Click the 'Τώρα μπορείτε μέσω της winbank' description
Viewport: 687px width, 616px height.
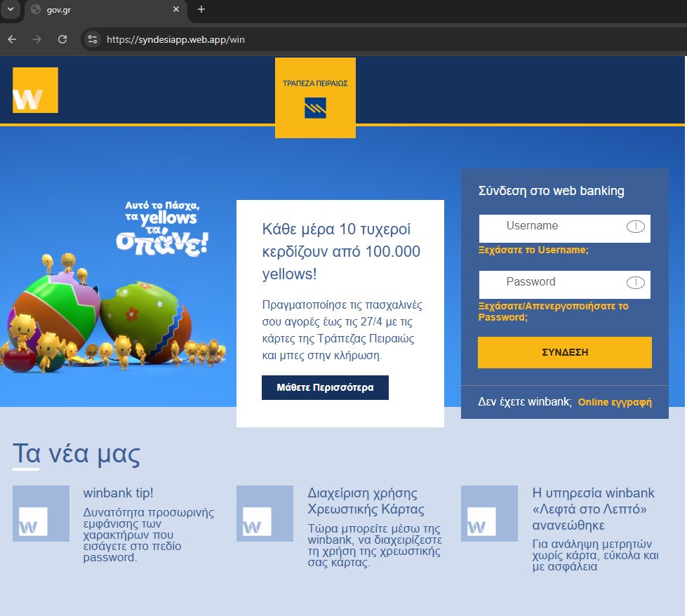click(x=375, y=545)
